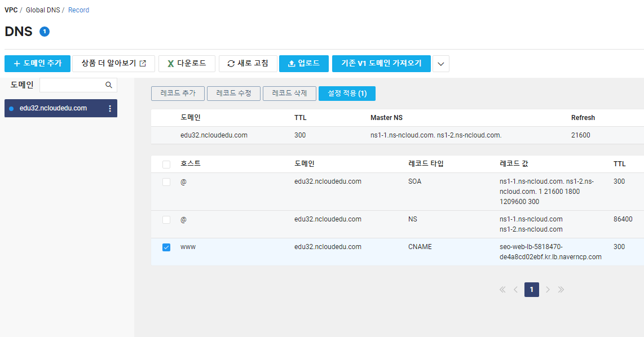Select page 1 in pagination

click(x=531, y=290)
